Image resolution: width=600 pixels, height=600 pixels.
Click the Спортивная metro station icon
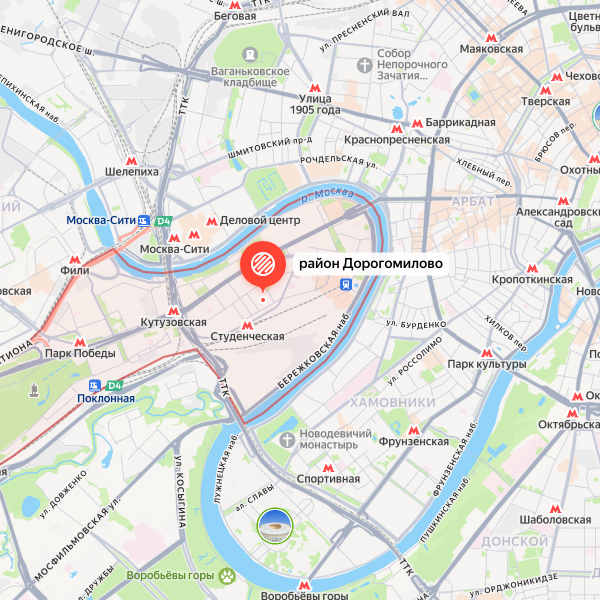(x=328, y=468)
